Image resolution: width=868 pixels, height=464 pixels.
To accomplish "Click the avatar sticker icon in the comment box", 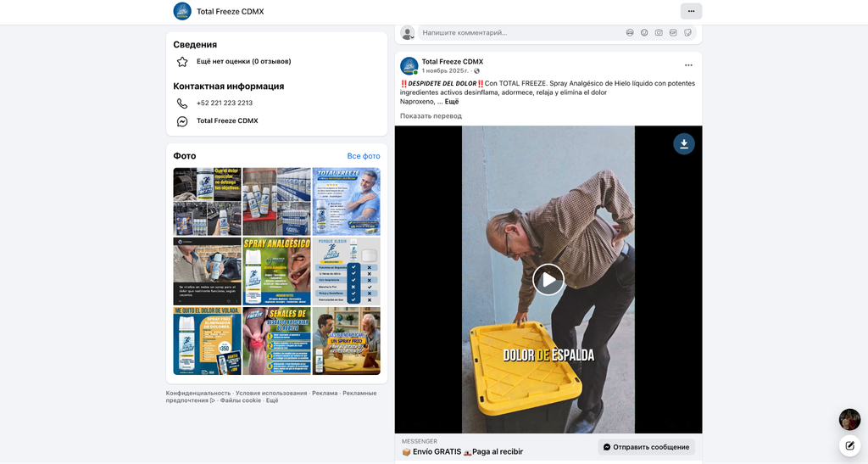I will [630, 33].
